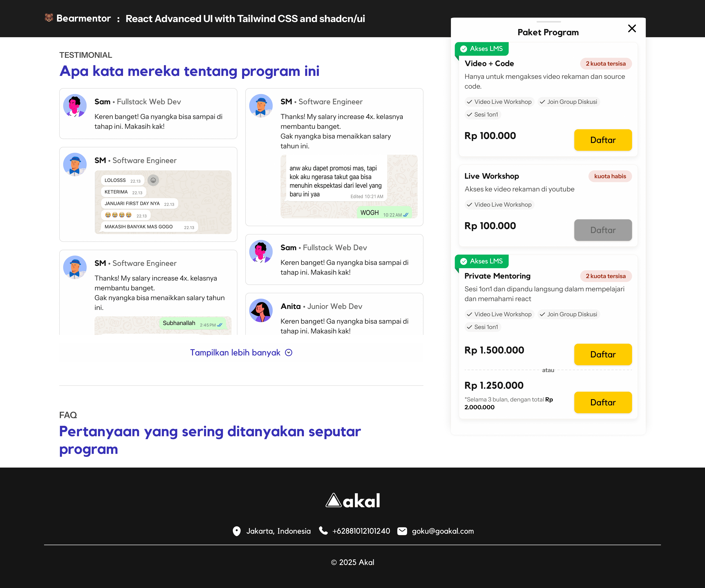Click Sesi 1on1 tag in Video + Code card
The width and height of the screenshot is (705, 588).
[483, 115]
